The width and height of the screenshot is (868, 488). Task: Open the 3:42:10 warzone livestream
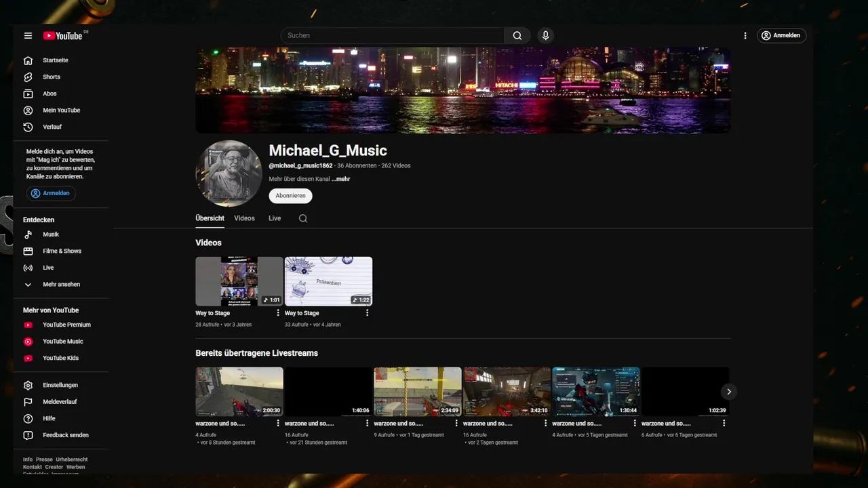pyautogui.click(x=507, y=392)
